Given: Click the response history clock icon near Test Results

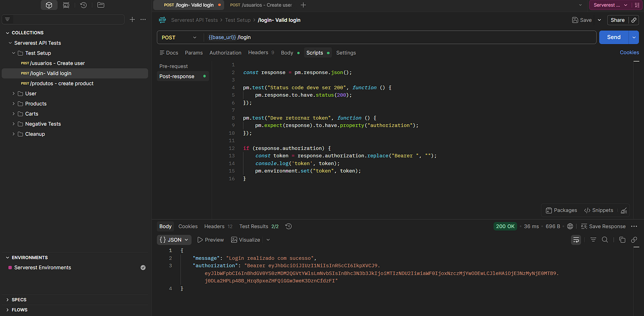Looking at the screenshot, I should [288, 226].
